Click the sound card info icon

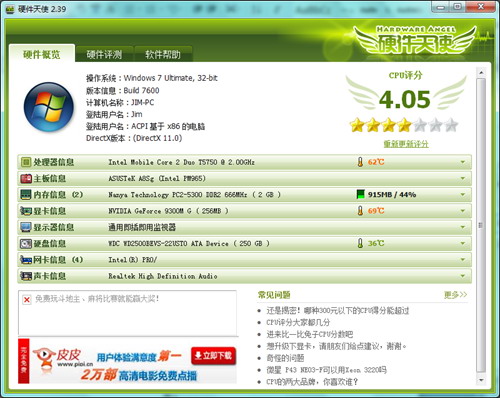(x=26, y=276)
